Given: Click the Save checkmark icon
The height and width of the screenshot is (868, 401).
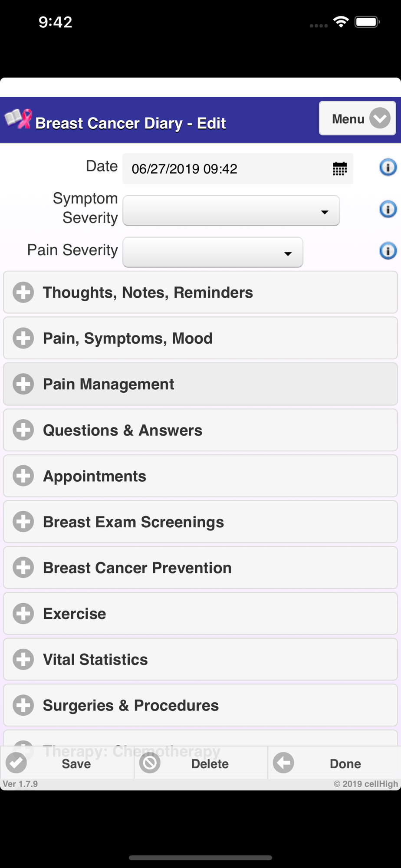Looking at the screenshot, I should pos(16,763).
